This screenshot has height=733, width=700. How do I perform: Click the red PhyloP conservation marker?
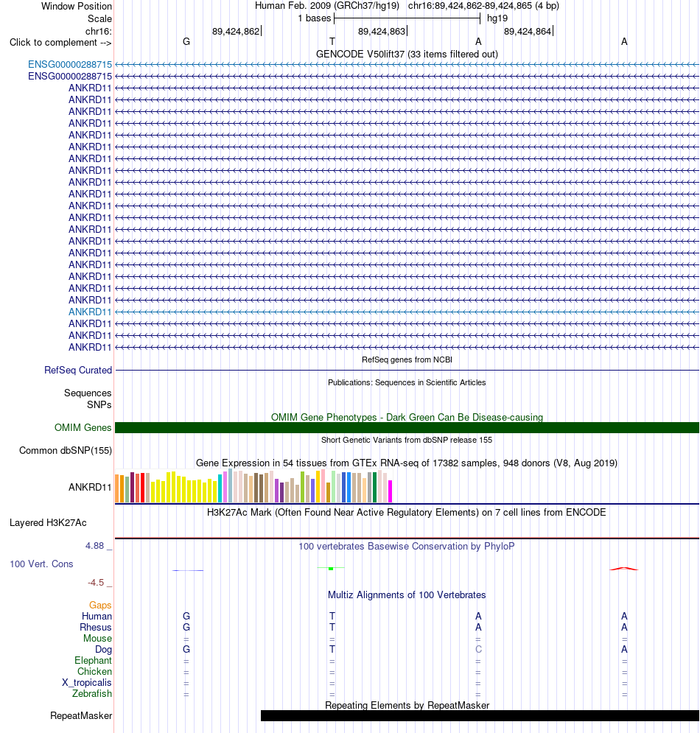pyautogui.click(x=624, y=569)
